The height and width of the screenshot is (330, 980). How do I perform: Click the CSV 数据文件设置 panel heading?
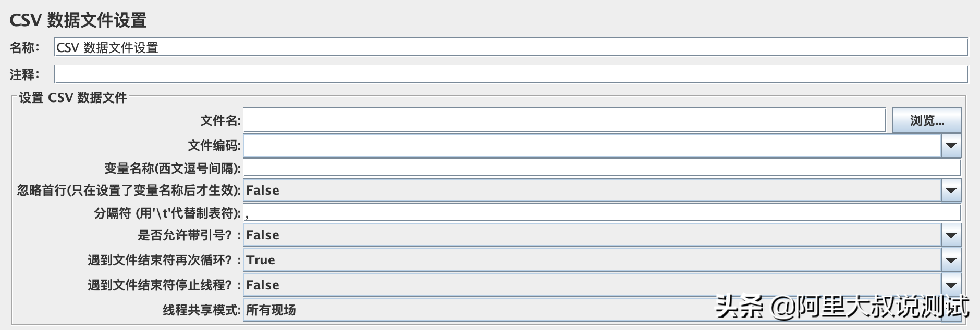coord(78,20)
